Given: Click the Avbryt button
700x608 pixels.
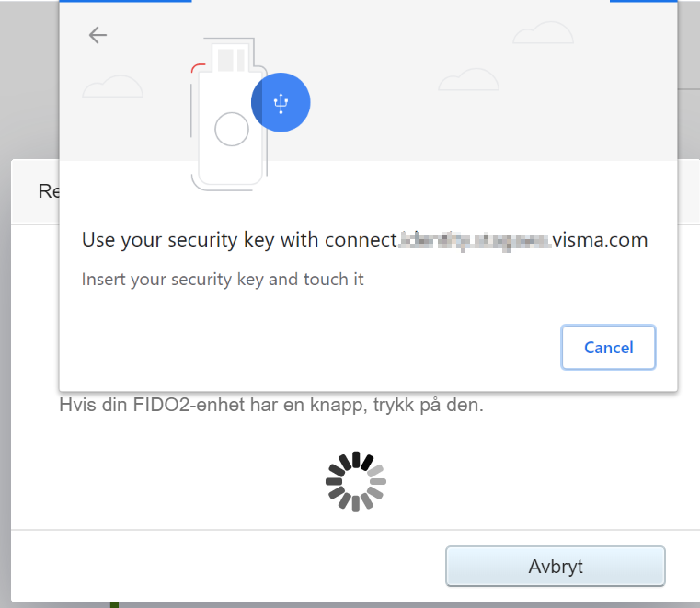Looking at the screenshot, I should click(x=555, y=567).
